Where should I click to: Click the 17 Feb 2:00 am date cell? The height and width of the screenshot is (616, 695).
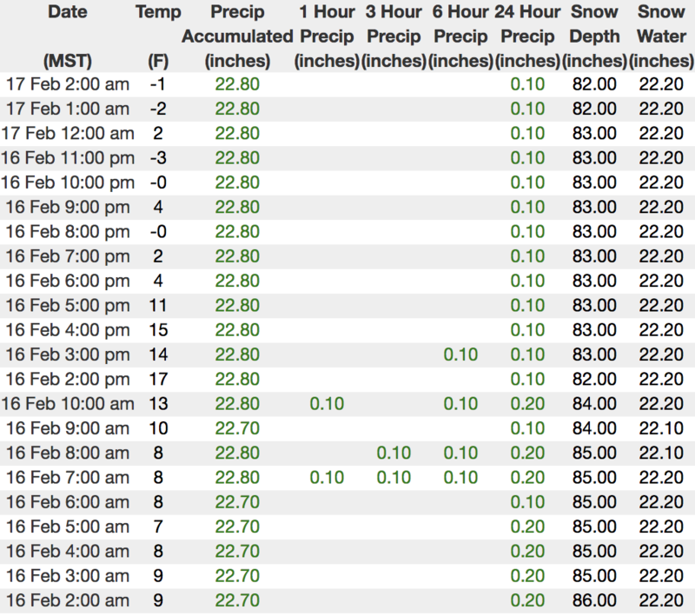(x=67, y=85)
